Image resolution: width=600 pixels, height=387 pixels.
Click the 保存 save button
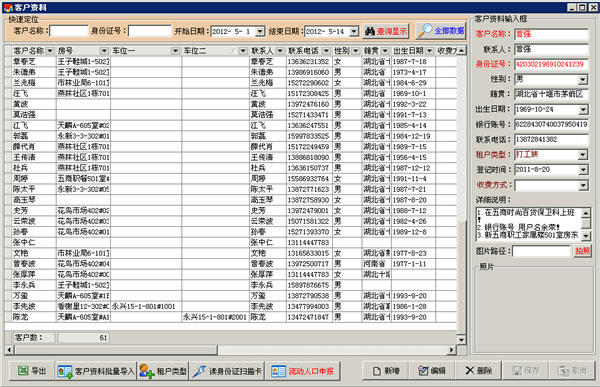pyautogui.click(x=525, y=371)
